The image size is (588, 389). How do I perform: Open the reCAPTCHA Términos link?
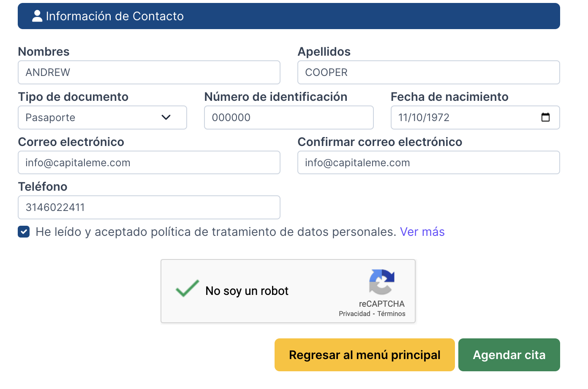(x=391, y=313)
